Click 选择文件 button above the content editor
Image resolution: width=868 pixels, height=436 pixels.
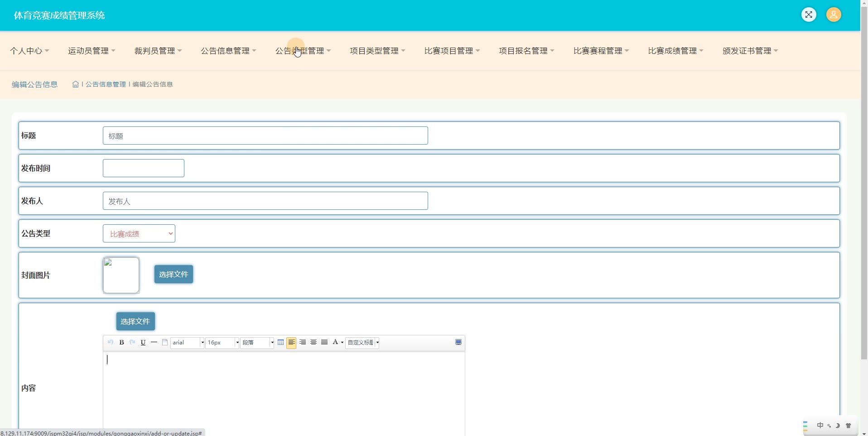pos(135,321)
